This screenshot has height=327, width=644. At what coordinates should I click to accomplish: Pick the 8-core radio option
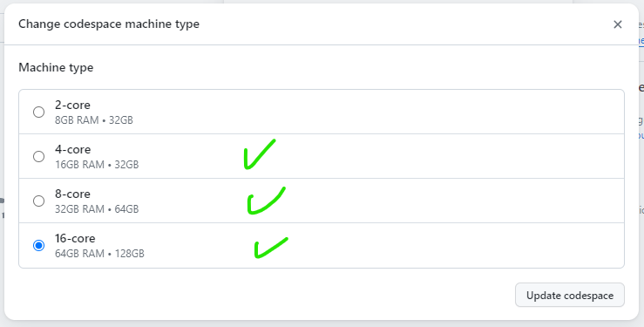coord(38,201)
